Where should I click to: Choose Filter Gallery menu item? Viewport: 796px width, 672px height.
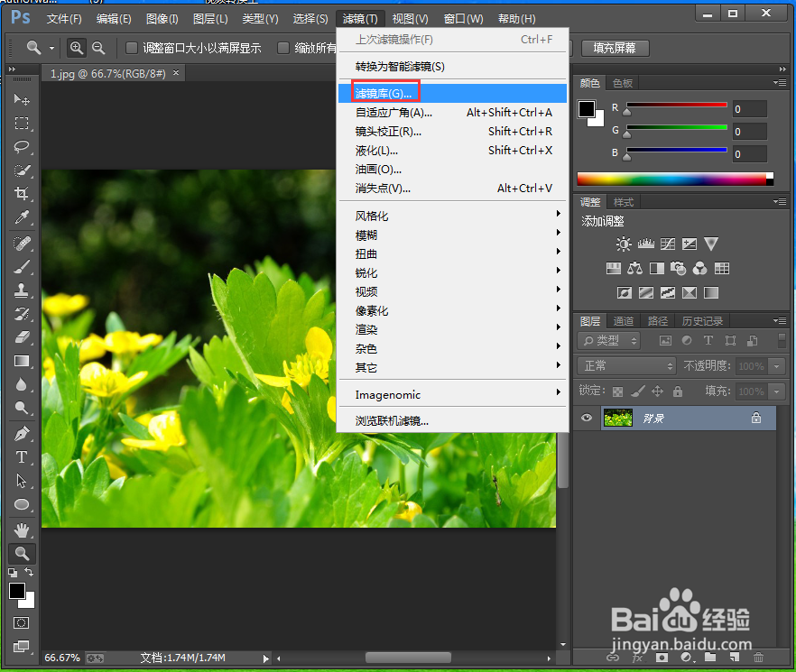[x=452, y=94]
